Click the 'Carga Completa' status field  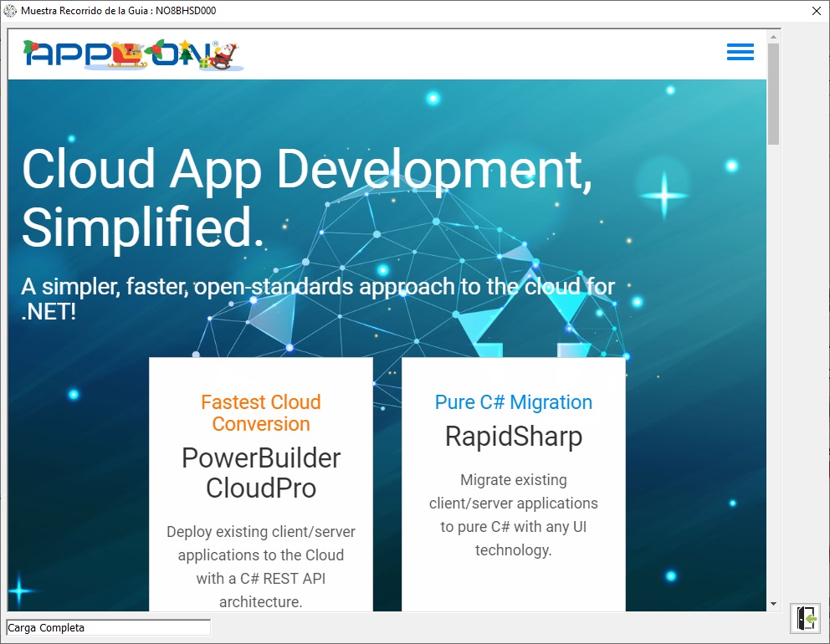pyautogui.click(x=108, y=627)
